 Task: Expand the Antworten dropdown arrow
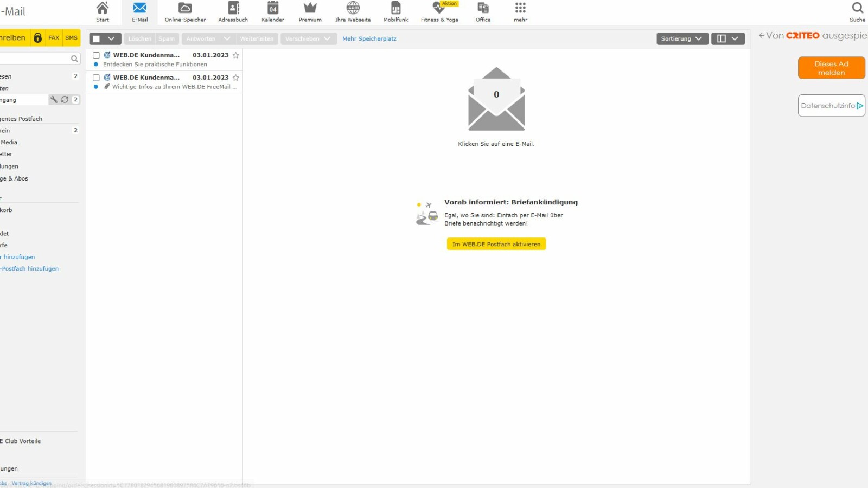[227, 38]
